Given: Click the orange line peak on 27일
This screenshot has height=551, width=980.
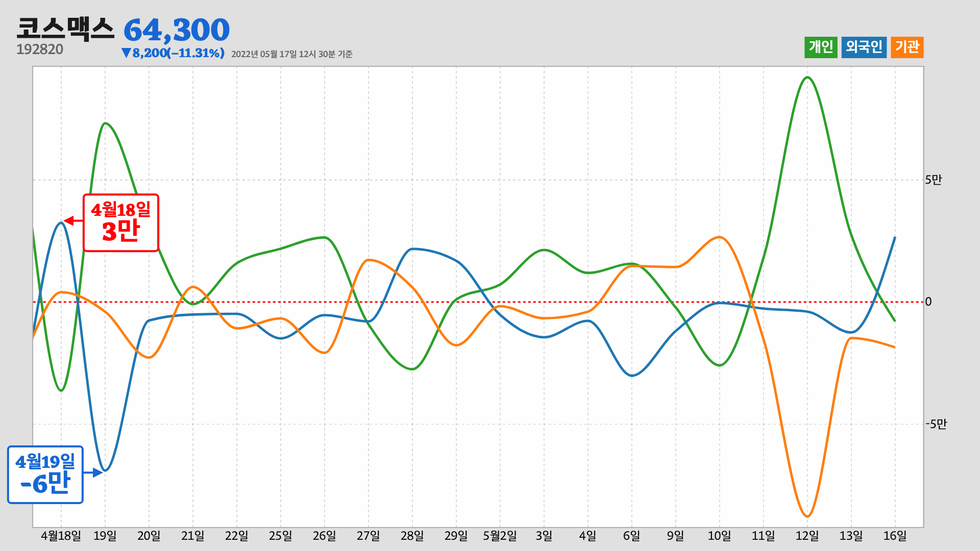Looking at the screenshot, I should point(369,260).
